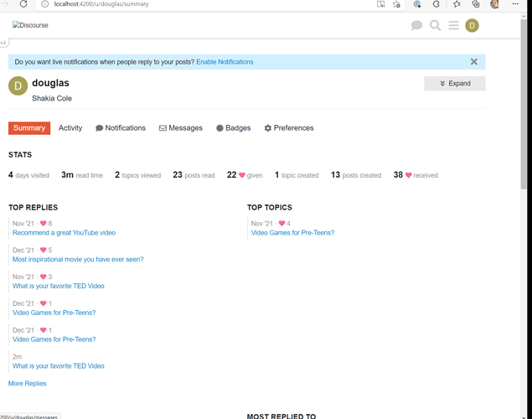
Task: Go to the Badges tab
Action: 234,128
